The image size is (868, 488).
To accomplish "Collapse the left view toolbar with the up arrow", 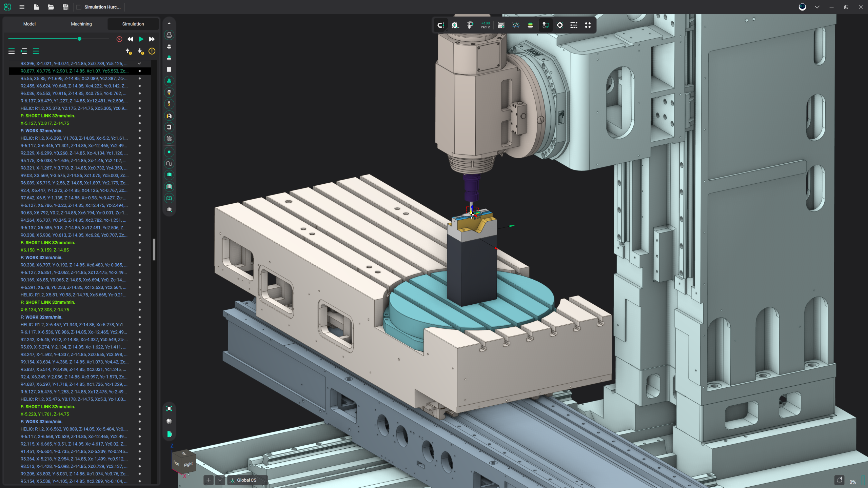I will click(169, 23).
